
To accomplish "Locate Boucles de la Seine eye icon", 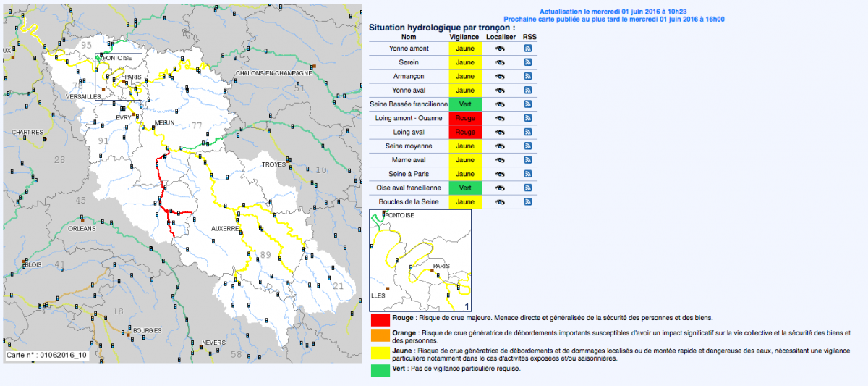I will (x=500, y=201).
